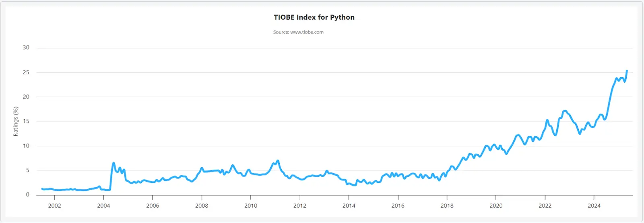Select the 2016 year tick label
This screenshot has width=644, height=223.
coord(398,206)
